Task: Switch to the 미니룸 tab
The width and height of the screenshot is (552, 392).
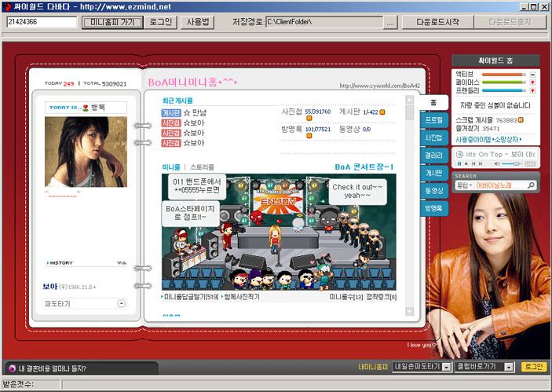Action: point(171,167)
